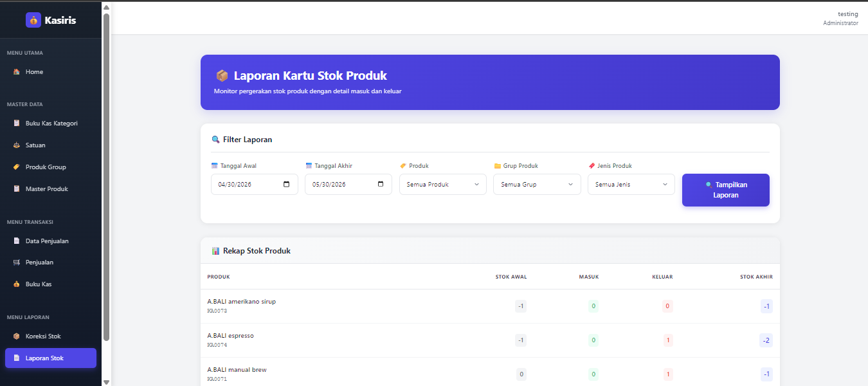Click the Satuan sidebar icon
868x386 pixels.
coord(17,145)
